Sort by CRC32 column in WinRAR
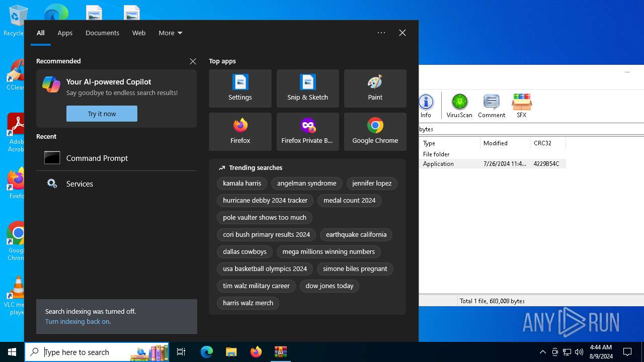 [548, 143]
